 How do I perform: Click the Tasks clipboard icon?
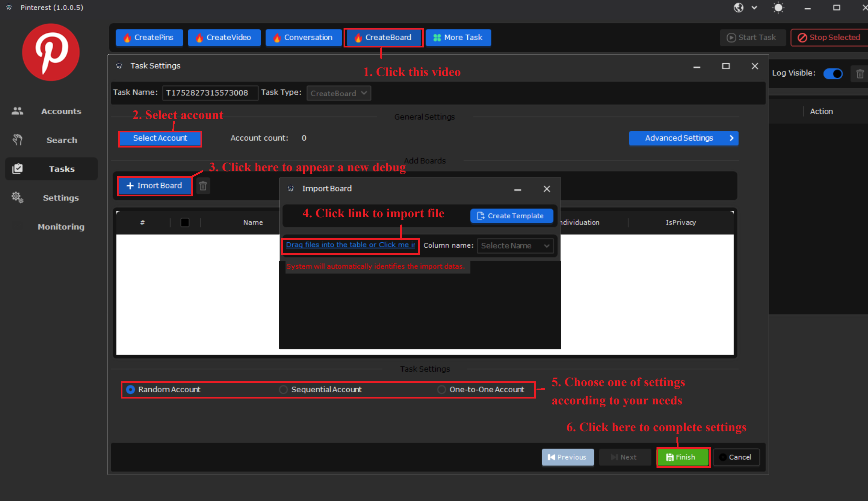coord(17,168)
